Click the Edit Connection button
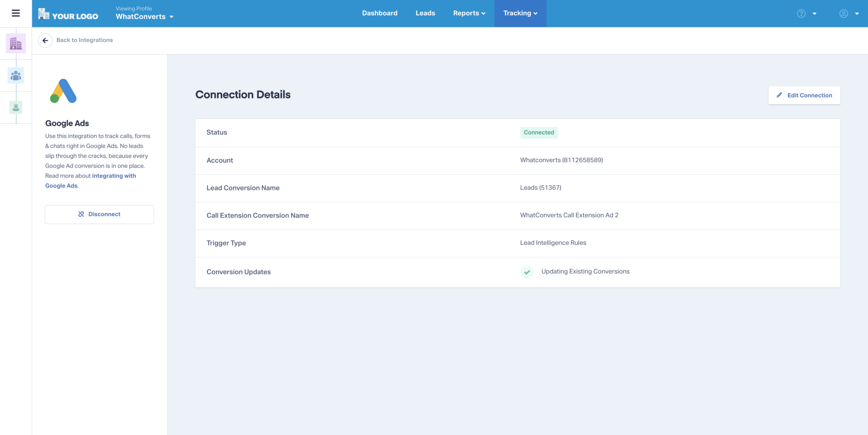 point(804,95)
